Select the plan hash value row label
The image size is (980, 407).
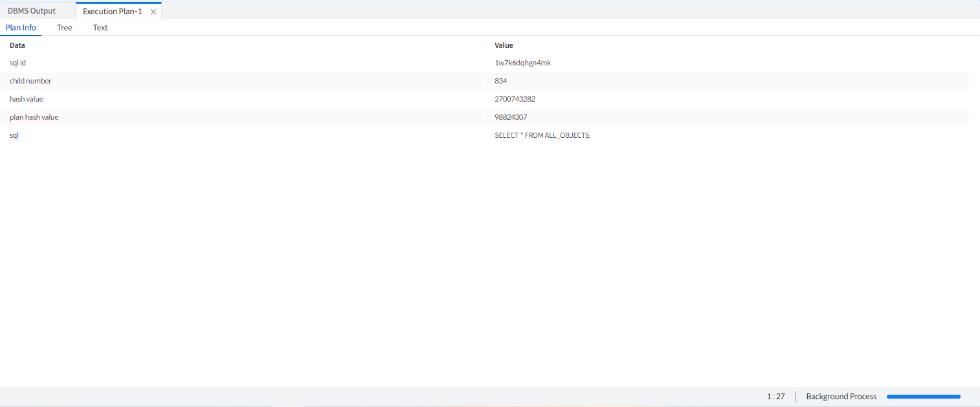34,117
